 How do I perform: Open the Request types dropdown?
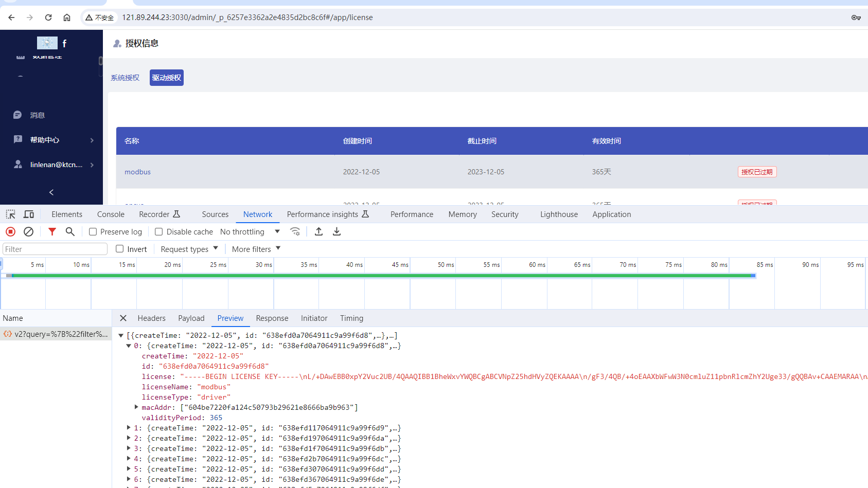[x=189, y=249]
